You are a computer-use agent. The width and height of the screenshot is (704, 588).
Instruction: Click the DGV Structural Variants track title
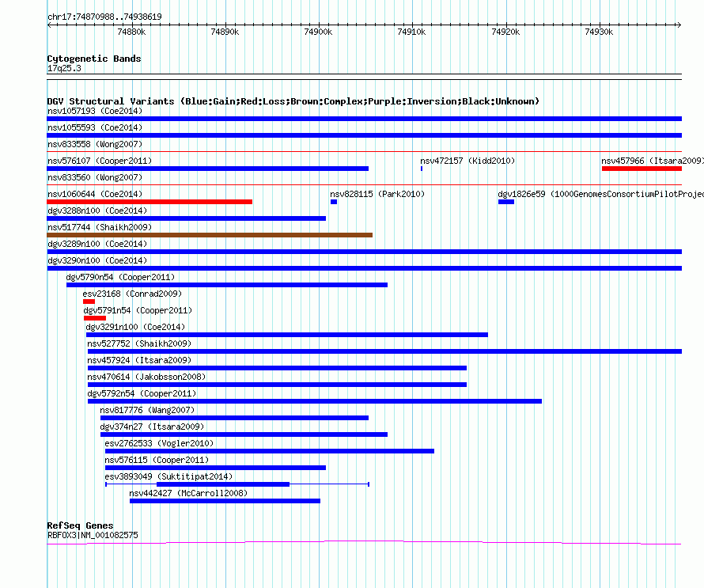click(293, 101)
